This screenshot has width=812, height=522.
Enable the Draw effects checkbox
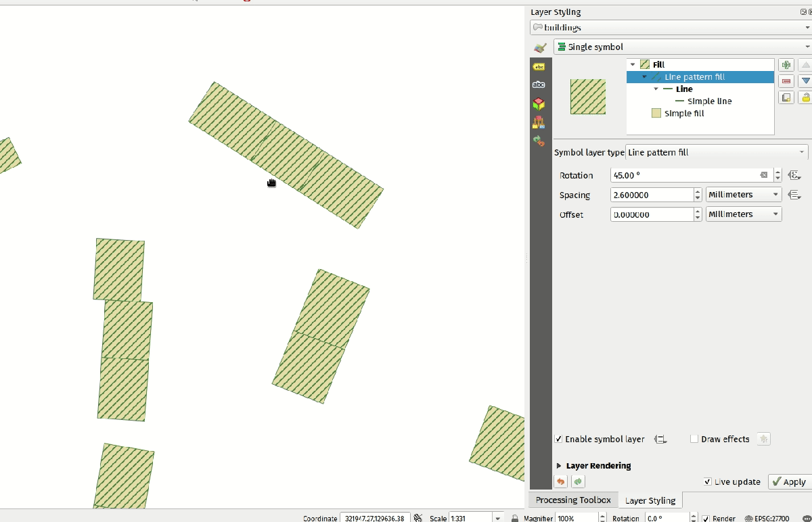tap(694, 439)
